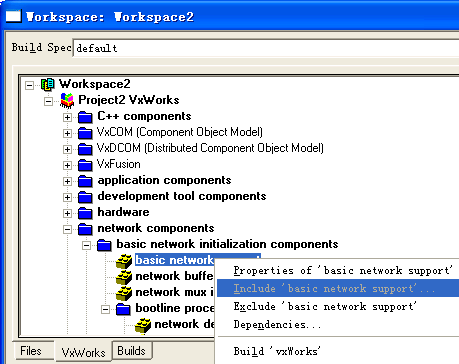
Task: Click the VxCOM folder icon
Action: pos(85,133)
